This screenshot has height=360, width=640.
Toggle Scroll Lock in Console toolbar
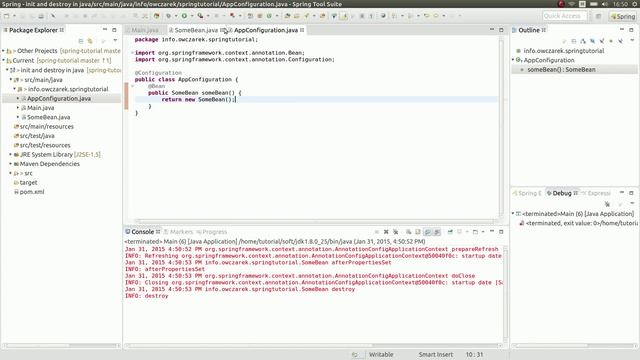pos(418,232)
